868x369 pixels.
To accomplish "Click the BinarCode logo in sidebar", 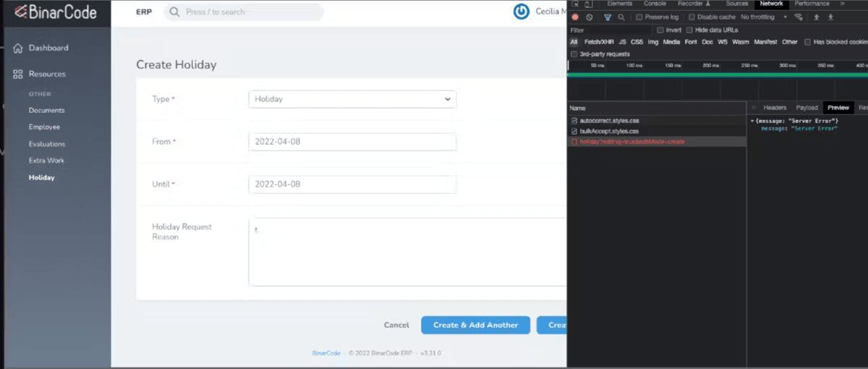I will [56, 12].
